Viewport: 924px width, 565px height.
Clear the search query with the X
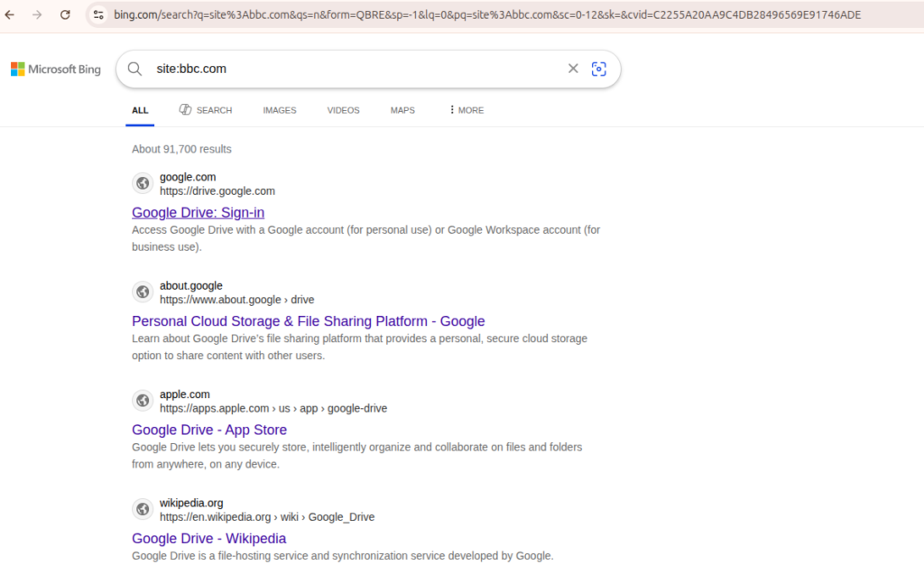coord(573,68)
